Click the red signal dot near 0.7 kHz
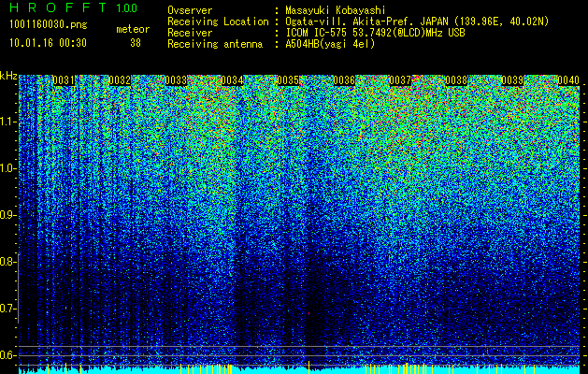This screenshot has width=588, height=374. click(x=309, y=313)
